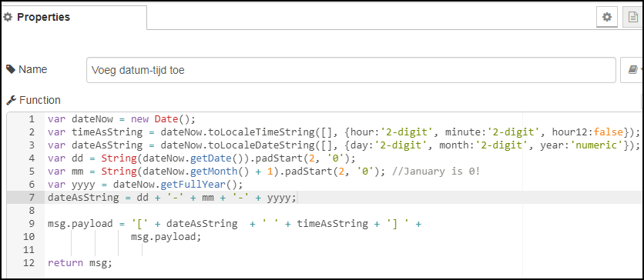Image resolution: width=644 pixels, height=280 pixels.
Task: Open node properties gear button
Action: (606, 17)
